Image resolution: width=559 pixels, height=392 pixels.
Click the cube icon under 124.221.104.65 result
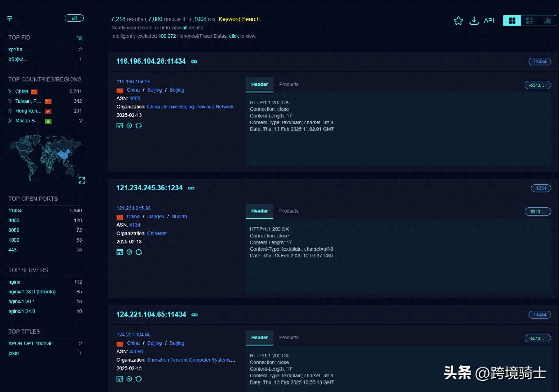coord(129,379)
